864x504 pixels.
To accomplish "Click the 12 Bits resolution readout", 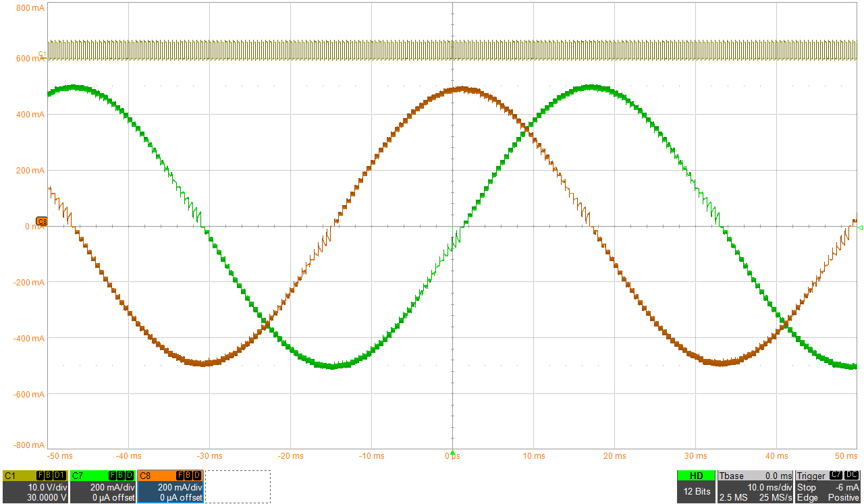I will 696,492.
